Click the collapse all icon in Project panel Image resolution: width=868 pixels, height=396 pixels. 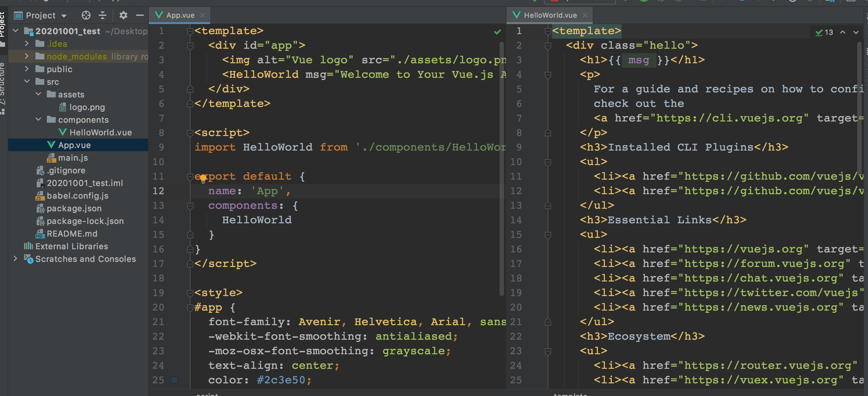[x=103, y=15]
